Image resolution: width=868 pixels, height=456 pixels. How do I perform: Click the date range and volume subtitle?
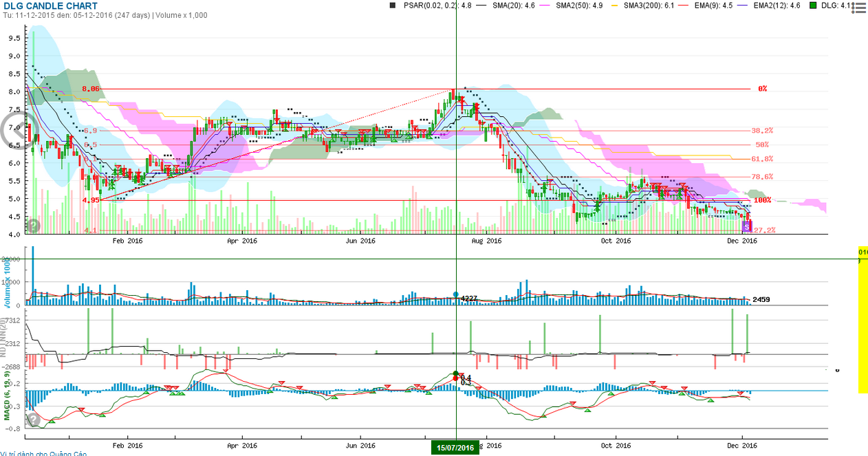coord(105,15)
